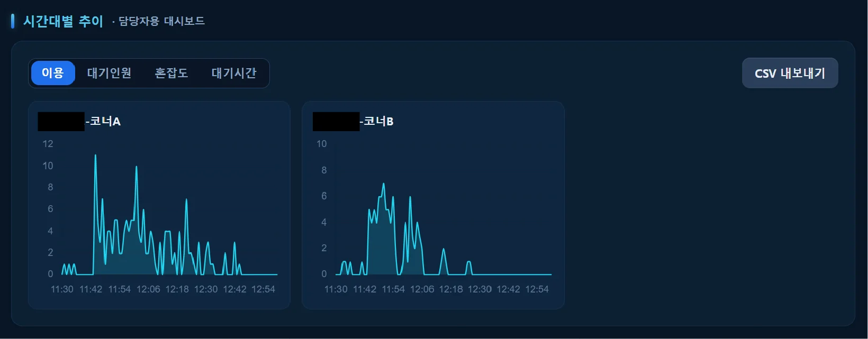The height and width of the screenshot is (339, 868).
Task: Click the 12:30 label on 코너B chart
Action: (x=480, y=289)
